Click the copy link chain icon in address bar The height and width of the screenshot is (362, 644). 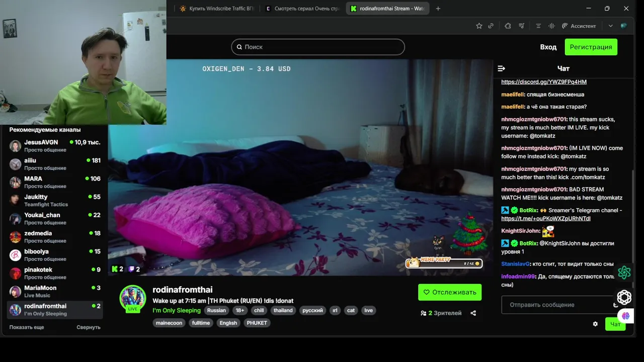pyautogui.click(x=491, y=26)
